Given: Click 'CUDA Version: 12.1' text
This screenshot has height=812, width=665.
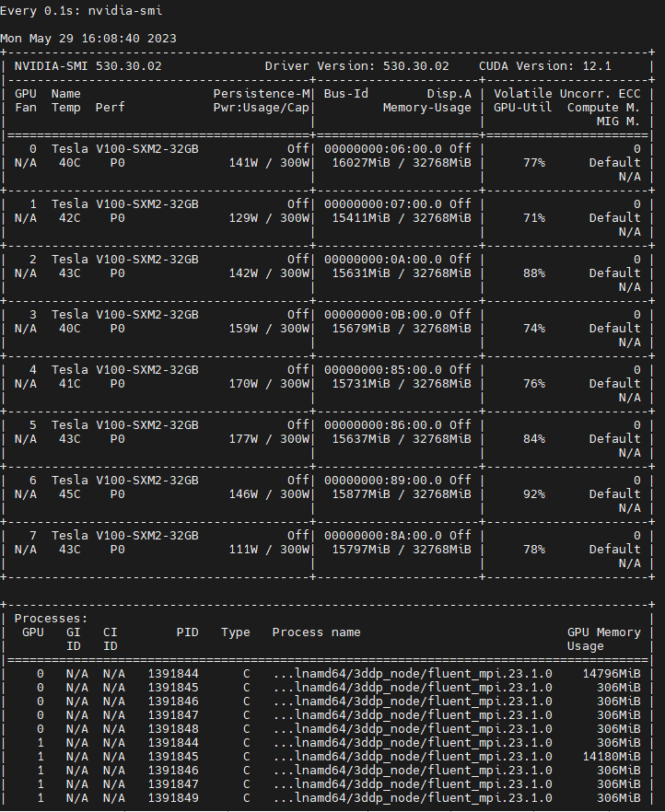Looking at the screenshot, I should click(545, 66).
